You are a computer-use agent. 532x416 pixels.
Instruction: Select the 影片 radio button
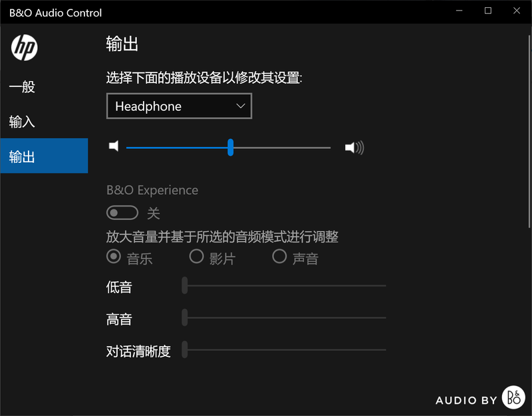pos(196,257)
